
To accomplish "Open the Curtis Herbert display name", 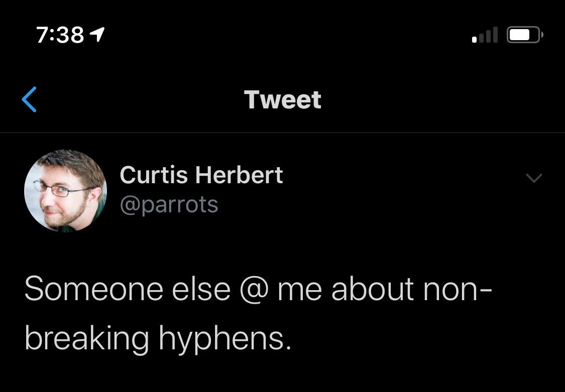I will pyautogui.click(x=201, y=175).
